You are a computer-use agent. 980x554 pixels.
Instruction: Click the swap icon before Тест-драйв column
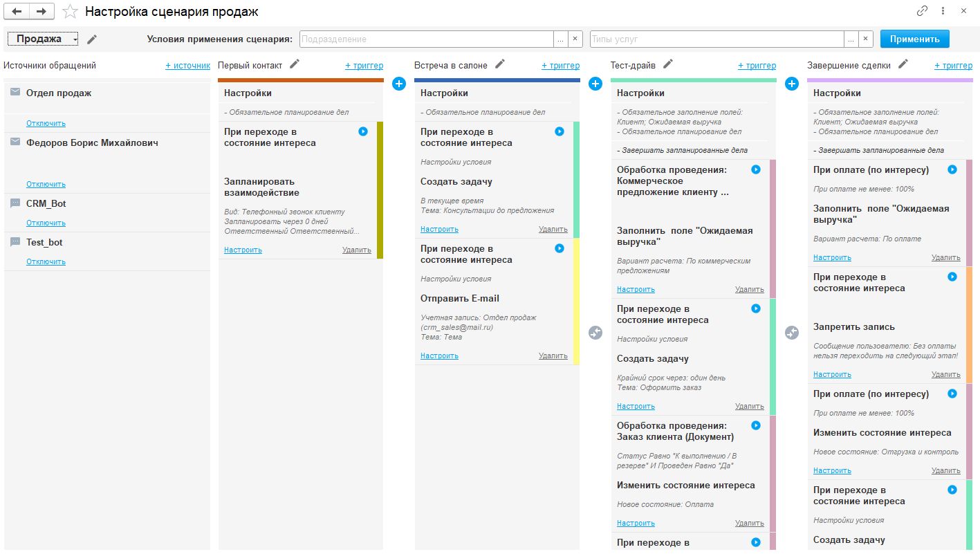595,333
